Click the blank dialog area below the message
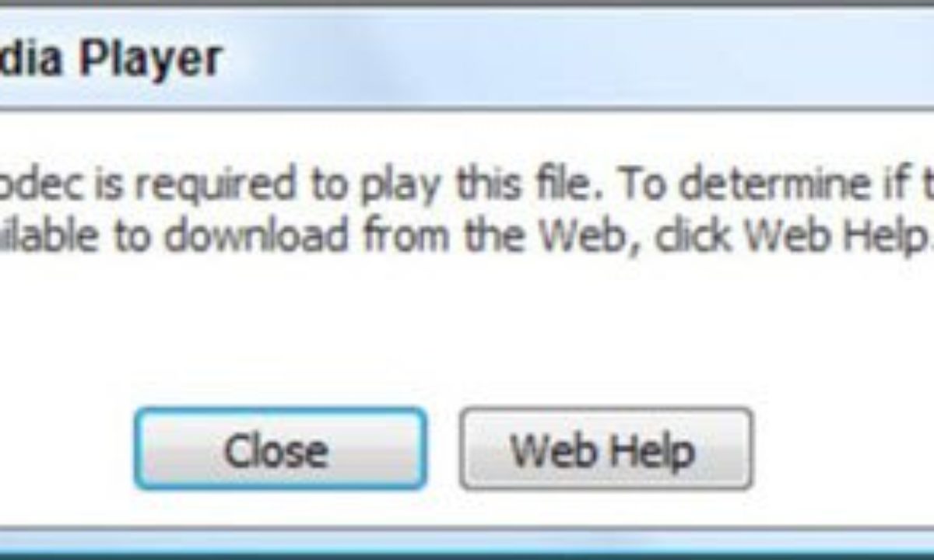The width and height of the screenshot is (934, 560). [x=467, y=327]
